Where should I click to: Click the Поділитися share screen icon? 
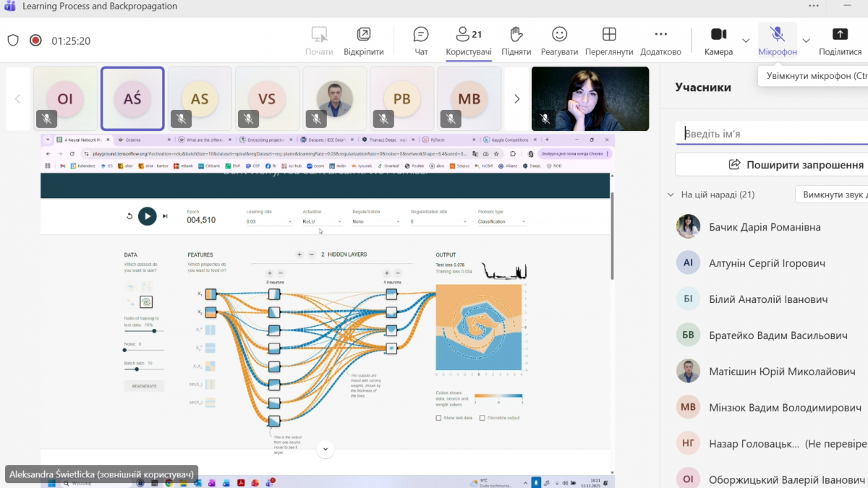coord(840,40)
